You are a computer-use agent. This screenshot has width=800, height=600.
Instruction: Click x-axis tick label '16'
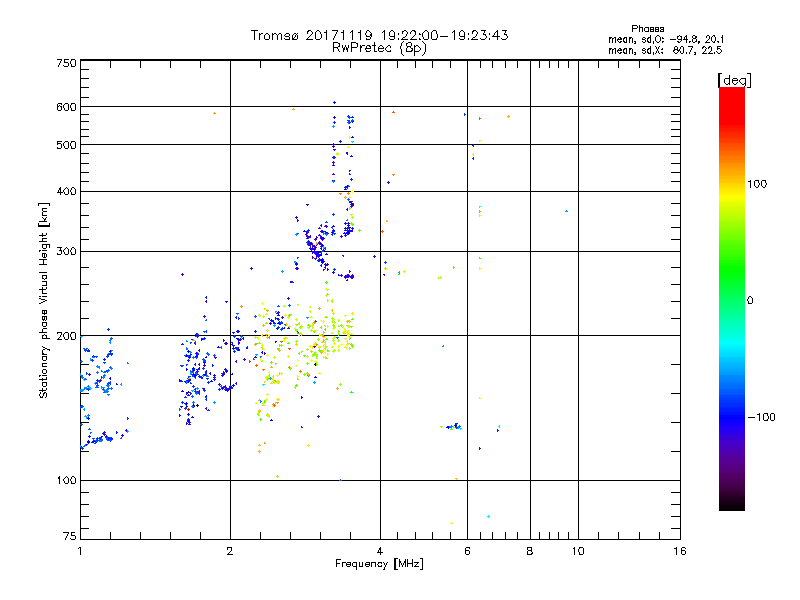(680, 551)
